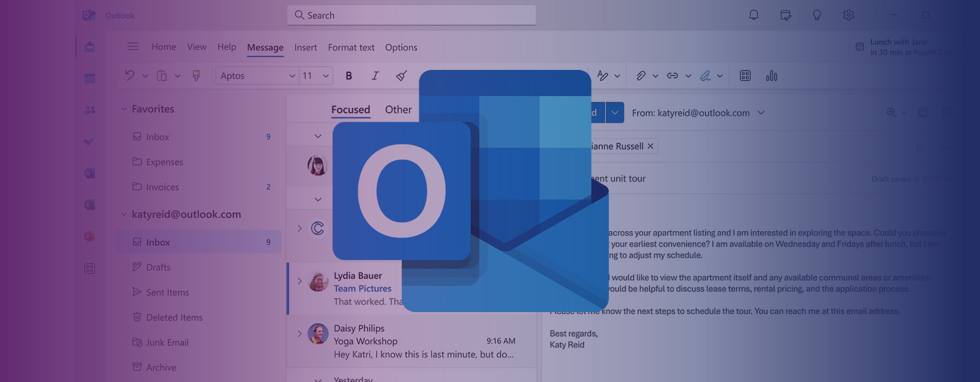Click the Undo arrow icon
This screenshot has width=980, height=382.
tap(129, 75)
